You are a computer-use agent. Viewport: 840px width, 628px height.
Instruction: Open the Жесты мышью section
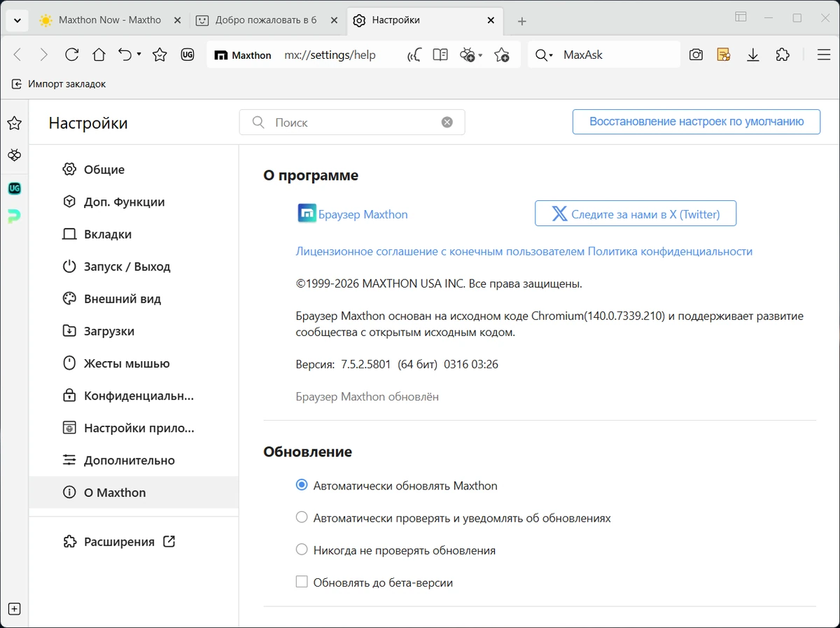(x=134, y=363)
